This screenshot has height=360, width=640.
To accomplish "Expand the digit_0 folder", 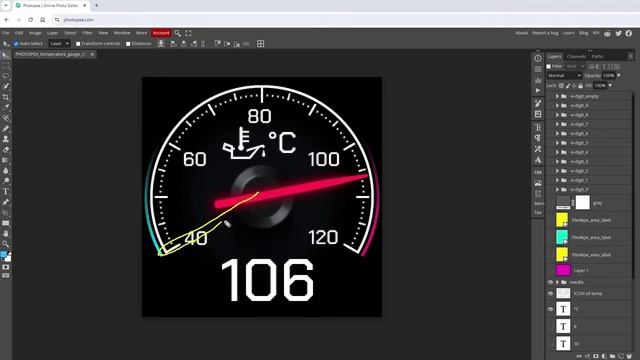I will 557,189.
